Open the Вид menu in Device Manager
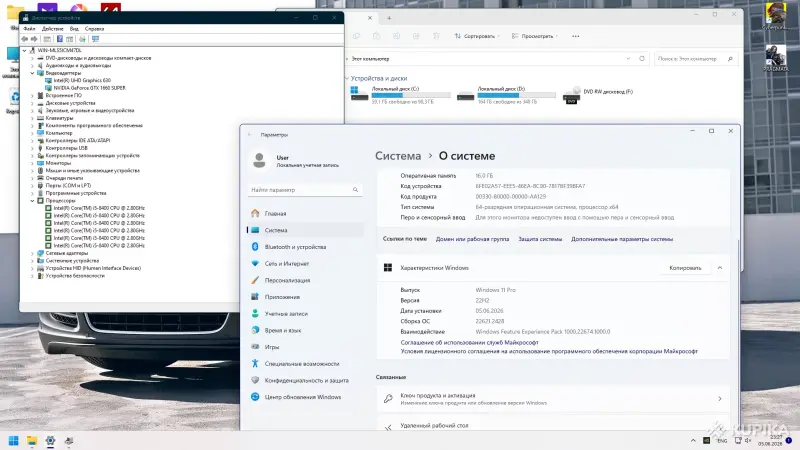800x450 pixels. coord(74,29)
